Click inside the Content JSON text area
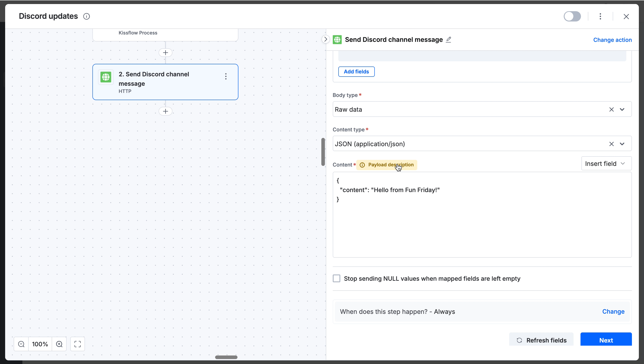The image size is (644, 364). tap(482, 225)
